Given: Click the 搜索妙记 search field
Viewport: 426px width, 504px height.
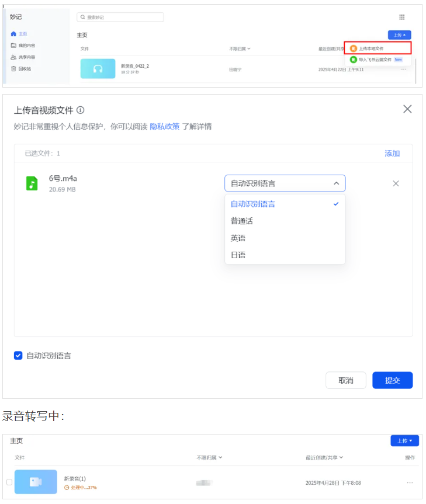Looking at the screenshot, I should 120,18.
